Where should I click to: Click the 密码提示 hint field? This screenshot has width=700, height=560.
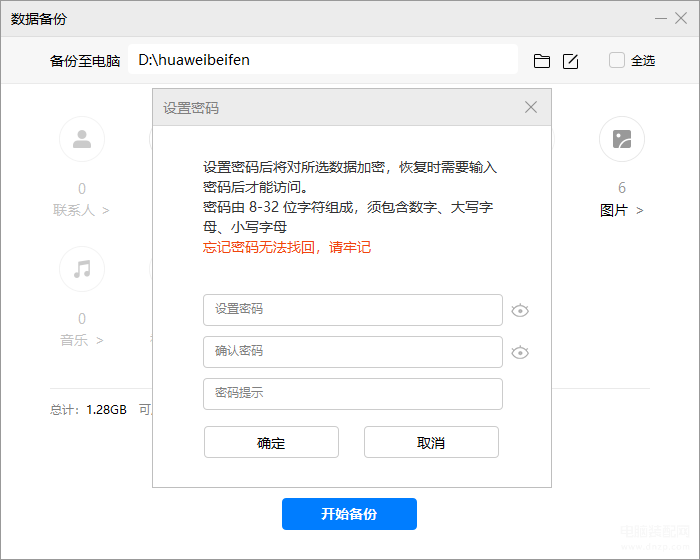(x=352, y=394)
